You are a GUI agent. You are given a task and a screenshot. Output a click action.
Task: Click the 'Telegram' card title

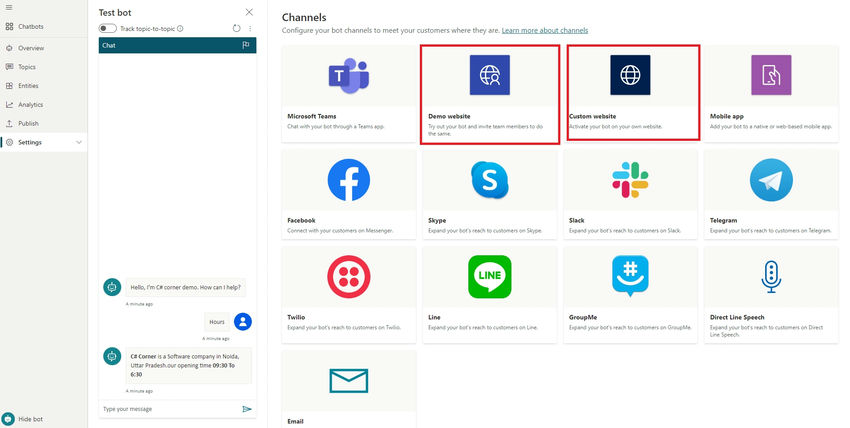coord(724,221)
